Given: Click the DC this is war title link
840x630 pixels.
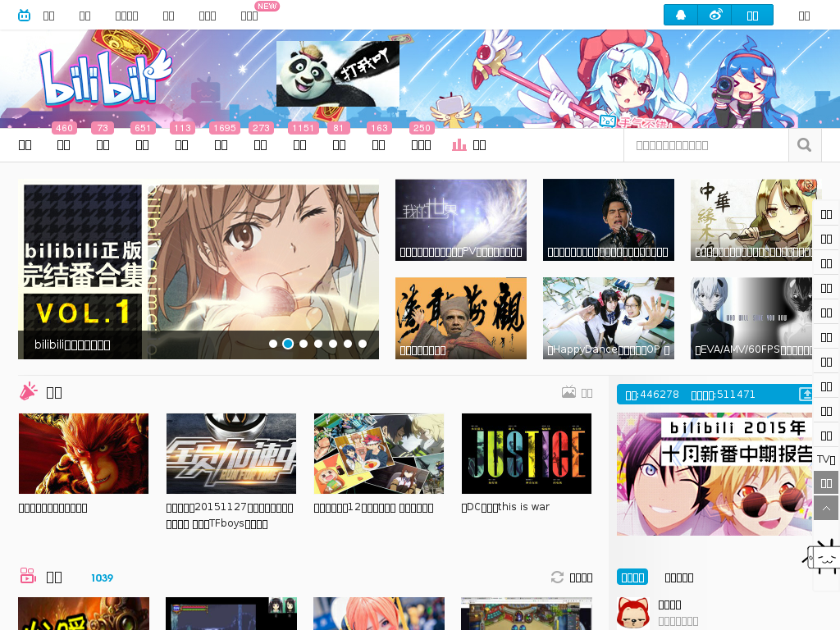Looking at the screenshot, I should click(505, 507).
